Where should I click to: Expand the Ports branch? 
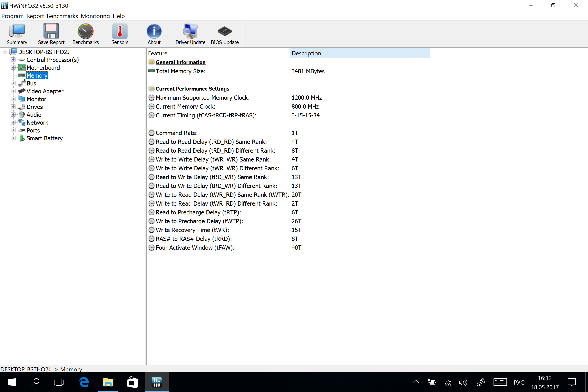pyautogui.click(x=13, y=130)
